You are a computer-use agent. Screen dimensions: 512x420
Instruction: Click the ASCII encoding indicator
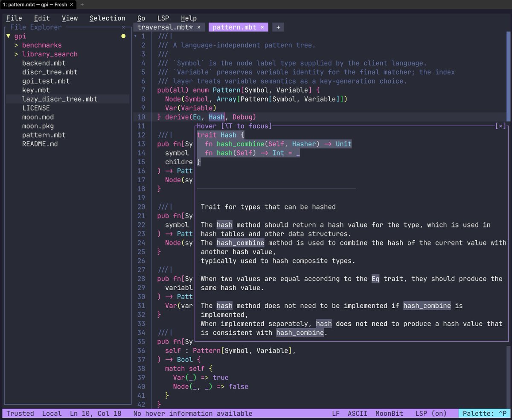point(358,414)
